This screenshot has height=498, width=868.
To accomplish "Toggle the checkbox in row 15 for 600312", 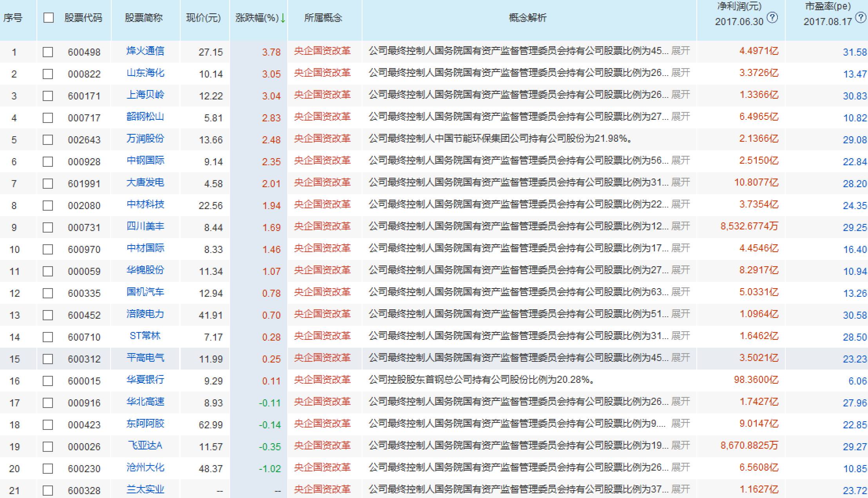I will (x=48, y=359).
